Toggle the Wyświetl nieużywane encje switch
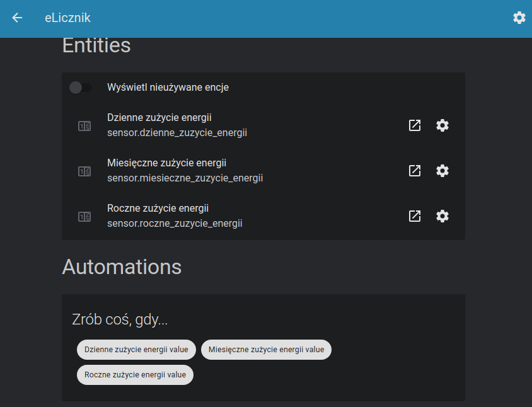Screen dimensions: 532x407 81,88
